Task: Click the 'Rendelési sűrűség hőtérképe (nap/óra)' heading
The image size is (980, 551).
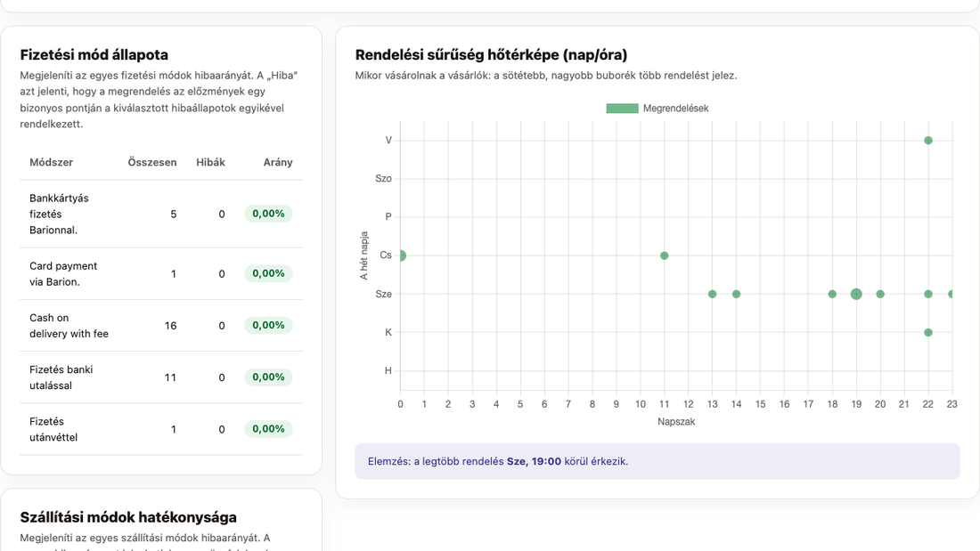Action: pyautogui.click(x=491, y=55)
